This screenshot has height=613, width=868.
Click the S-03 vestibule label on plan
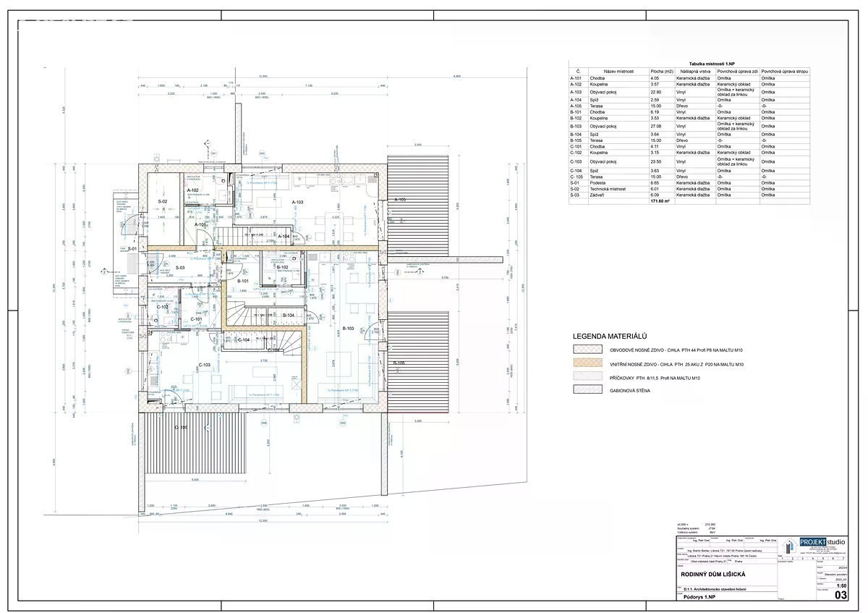click(x=180, y=267)
